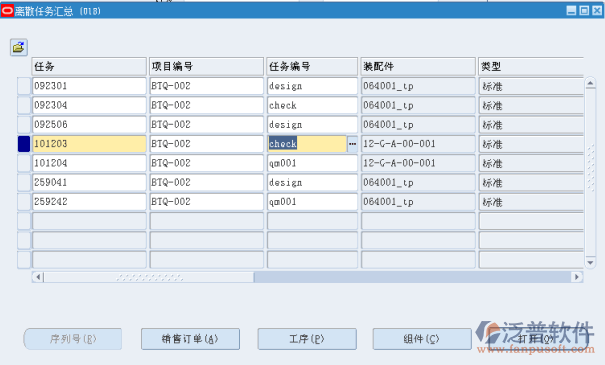
Task: Click the 销售订单(A) button
Action: tap(190, 339)
